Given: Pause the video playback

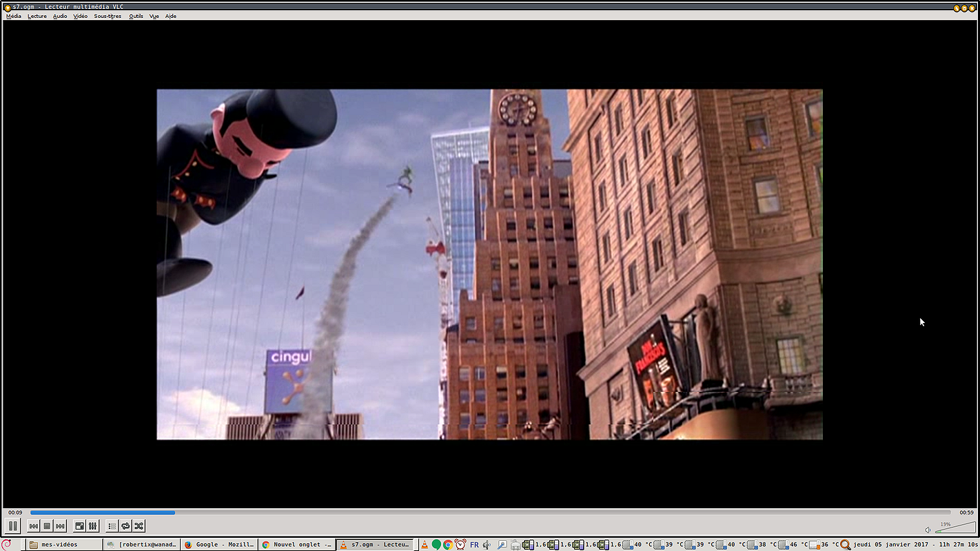Looking at the screenshot, I should (x=12, y=526).
